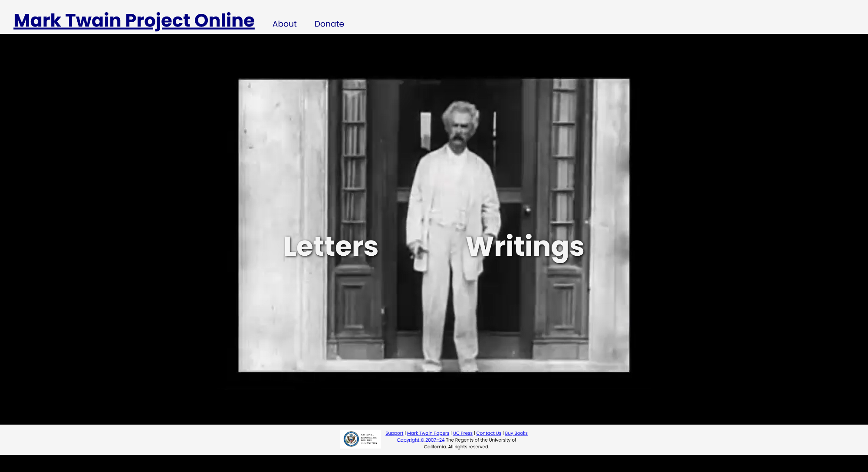868x472 pixels.
Task: Follow the Buy Books link
Action: coord(516,433)
